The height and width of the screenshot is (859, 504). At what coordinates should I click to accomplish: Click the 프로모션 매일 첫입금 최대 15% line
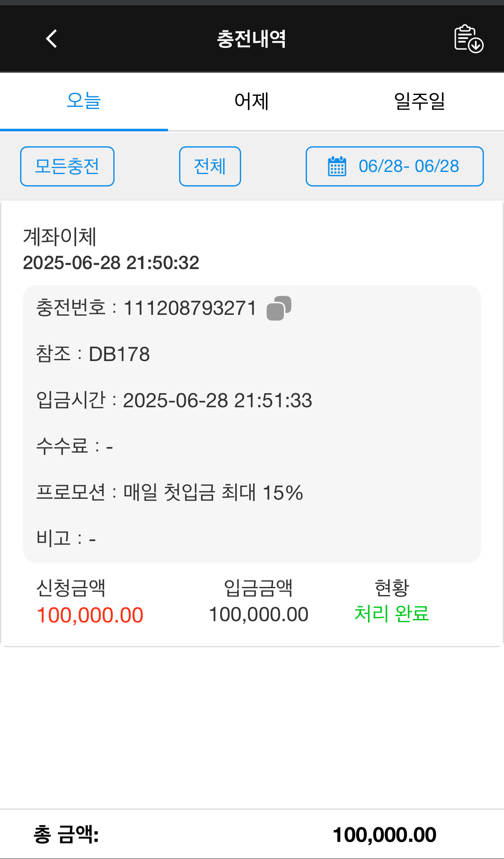point(170,492)
